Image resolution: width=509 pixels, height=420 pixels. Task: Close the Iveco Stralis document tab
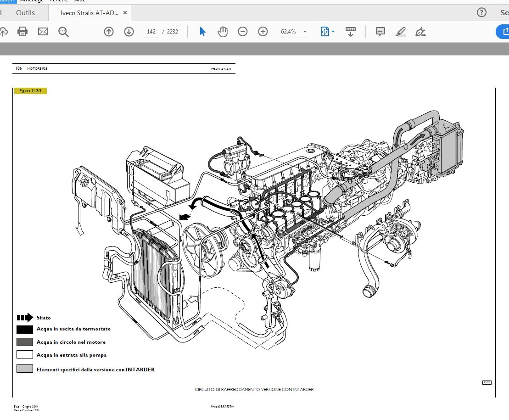(125, 13)
